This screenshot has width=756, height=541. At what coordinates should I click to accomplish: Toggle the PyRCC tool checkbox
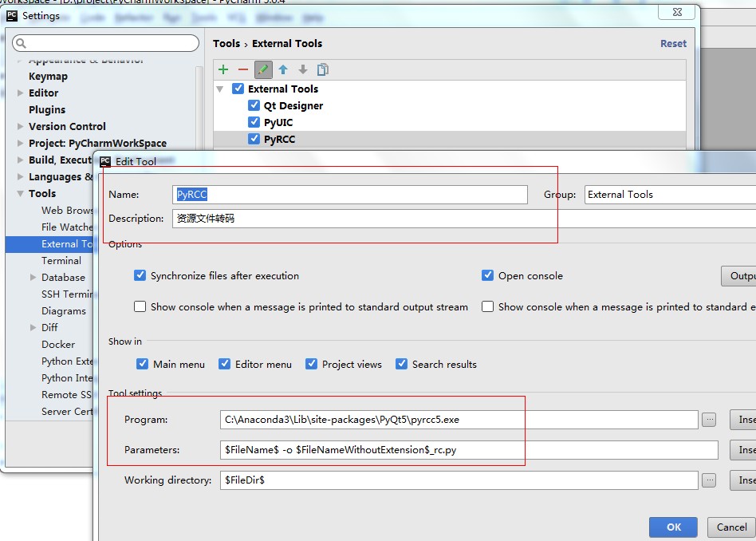pos(254,139)
